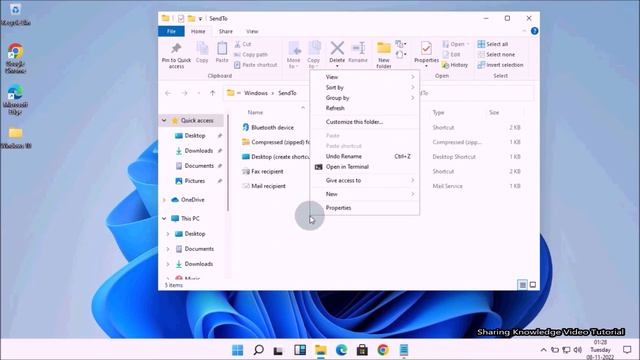Image resolution: width=640 pixels, height=360 pixels.
Task: Click the Paste ribbon button
Action: tap(222, 53)
